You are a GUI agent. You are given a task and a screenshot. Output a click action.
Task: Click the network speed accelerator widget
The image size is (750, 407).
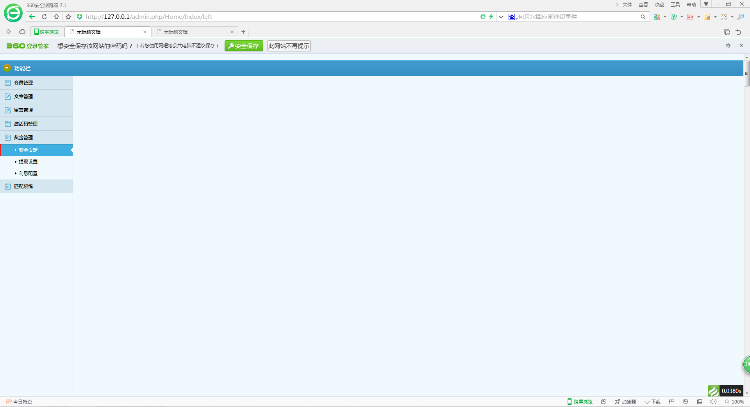pos(726,391)
